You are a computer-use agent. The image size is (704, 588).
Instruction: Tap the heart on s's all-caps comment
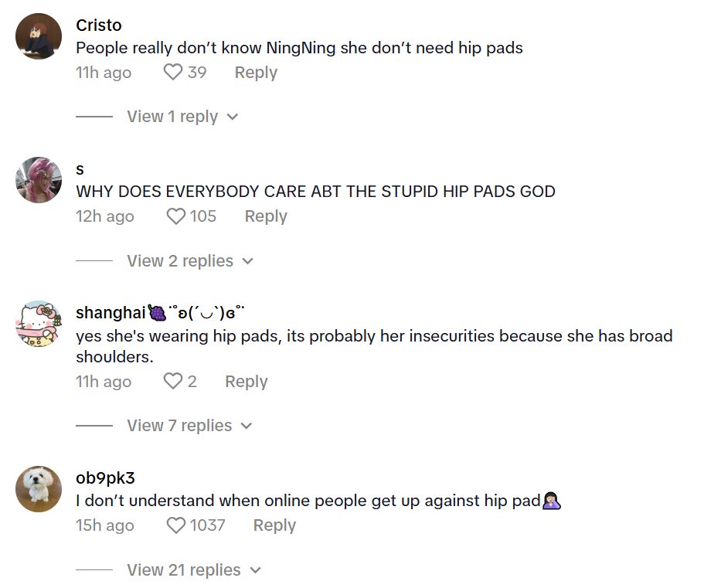click(176, 216)
